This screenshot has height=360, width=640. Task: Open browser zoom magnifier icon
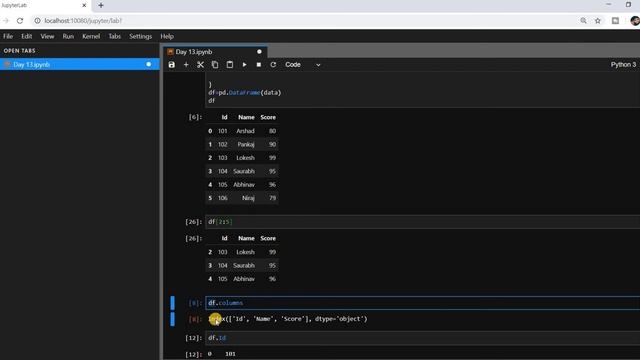(584, 20)
